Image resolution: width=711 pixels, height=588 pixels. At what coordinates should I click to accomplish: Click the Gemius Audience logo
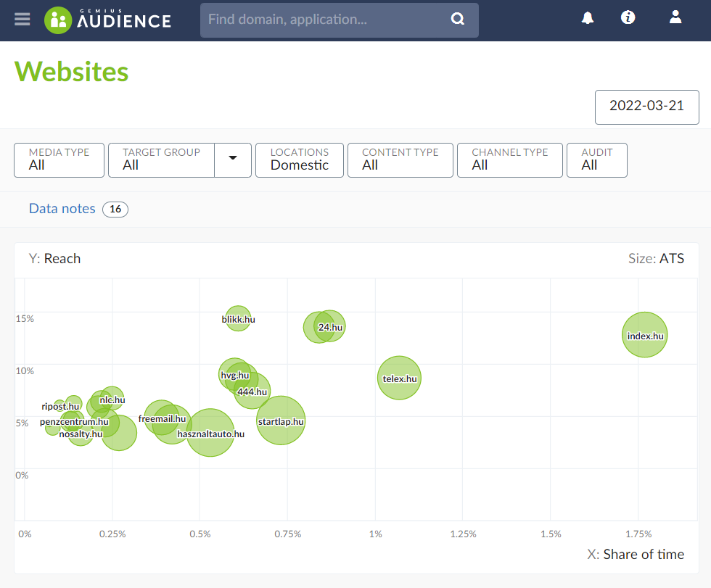[x=108, y=20]
